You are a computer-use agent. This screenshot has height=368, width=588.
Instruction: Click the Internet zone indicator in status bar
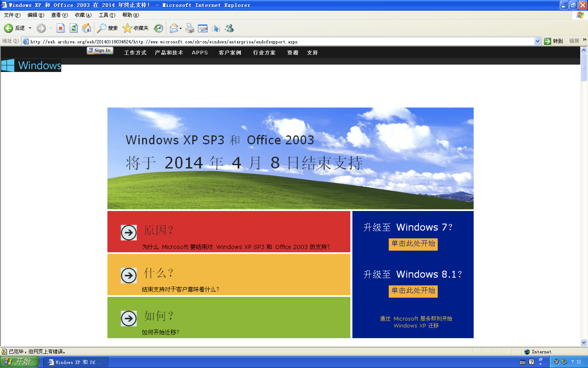pos(538,352)
